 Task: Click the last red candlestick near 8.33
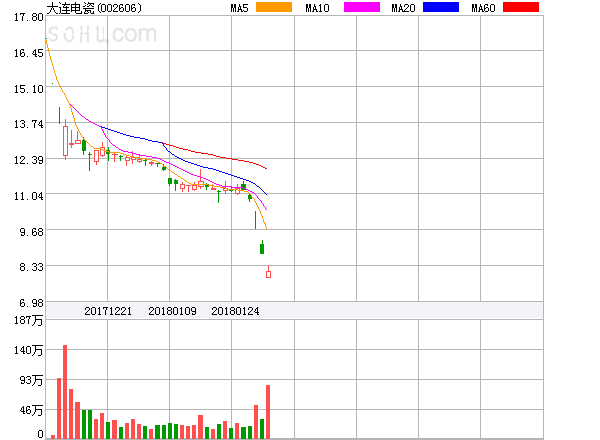(x=269, y=274)
